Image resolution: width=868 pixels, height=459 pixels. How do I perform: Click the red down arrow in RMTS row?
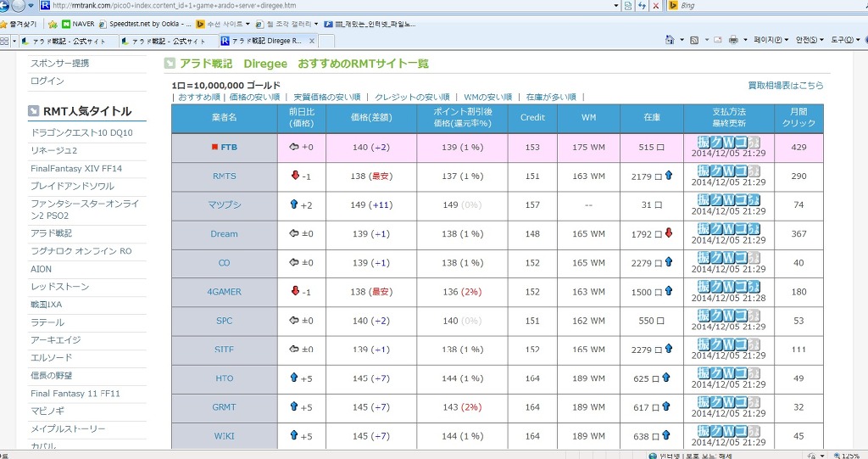(295, 175)
